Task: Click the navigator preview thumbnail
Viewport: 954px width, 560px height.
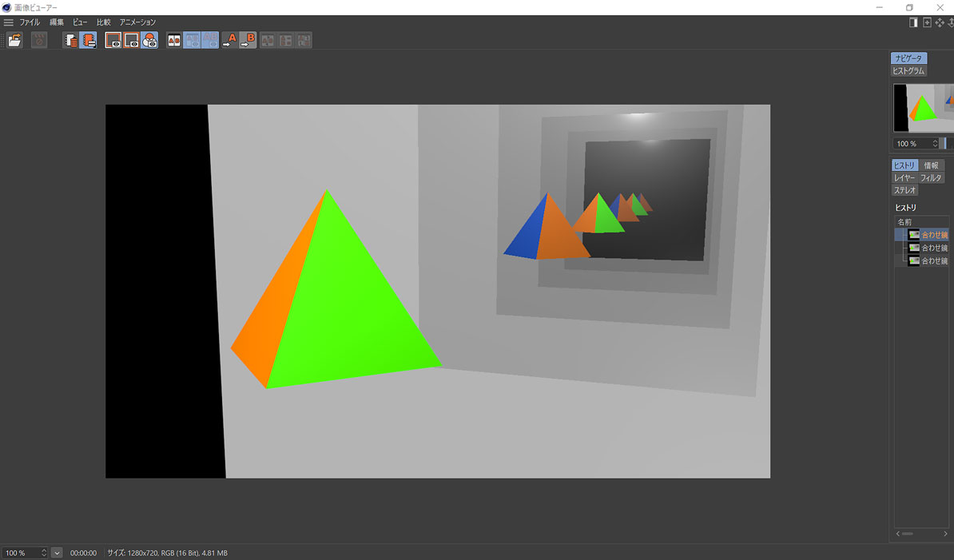Action: point(923,108)
